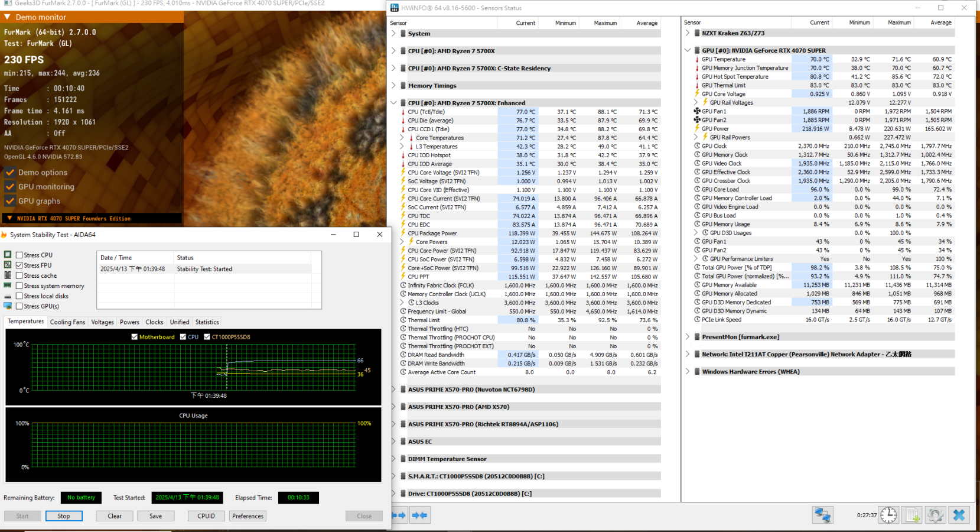Click the DRAM Read Bandwidth row icon

point(403,355)
